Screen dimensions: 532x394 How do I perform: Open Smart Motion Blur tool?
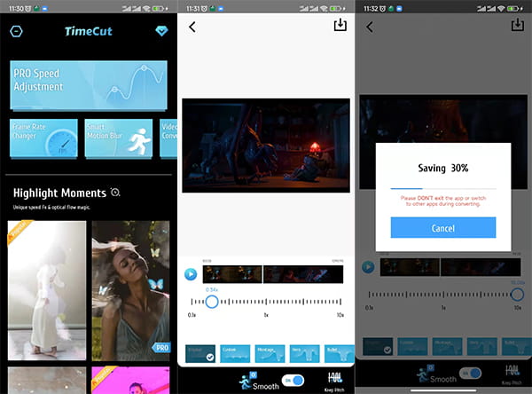(x=119, y=138)
